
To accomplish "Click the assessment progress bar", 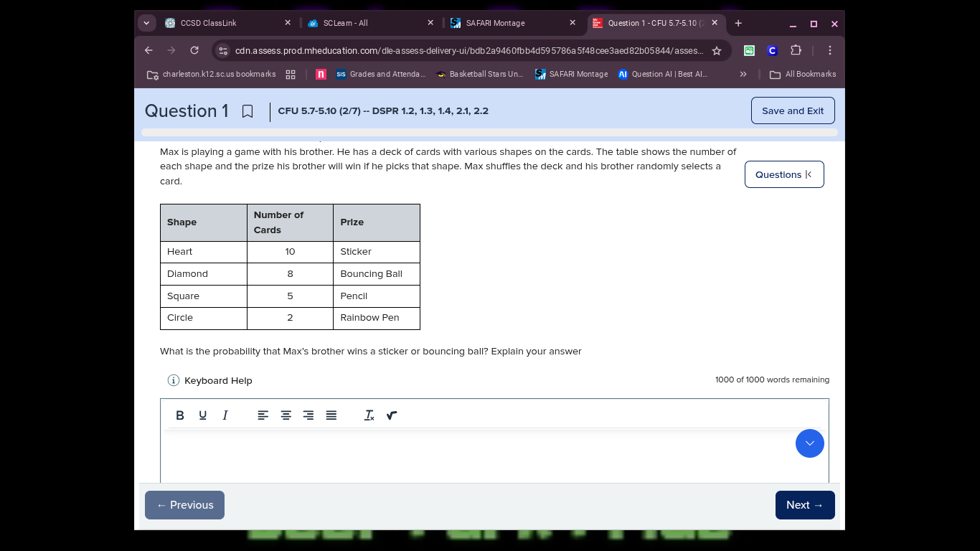I will pos(489,133).
